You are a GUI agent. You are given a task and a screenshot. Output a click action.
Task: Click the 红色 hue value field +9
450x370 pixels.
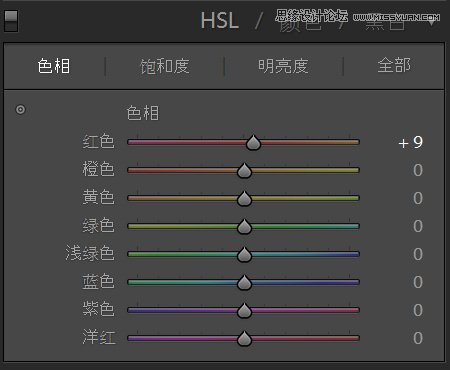[x=411, y=142]
